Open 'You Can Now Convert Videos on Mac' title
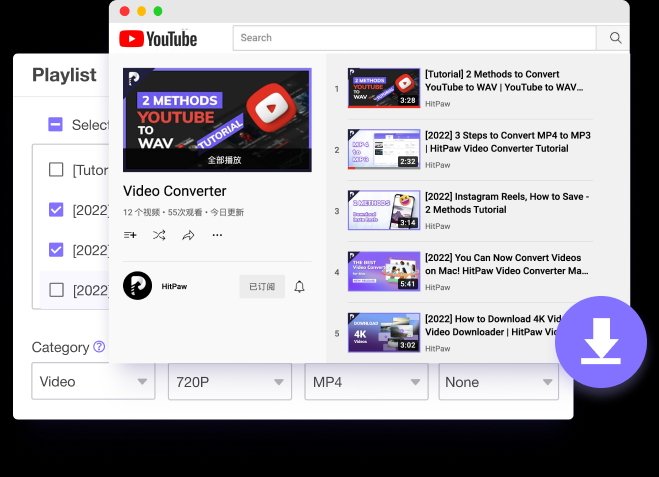This screenshot has width=659, height=477. [x=506, y=264]
